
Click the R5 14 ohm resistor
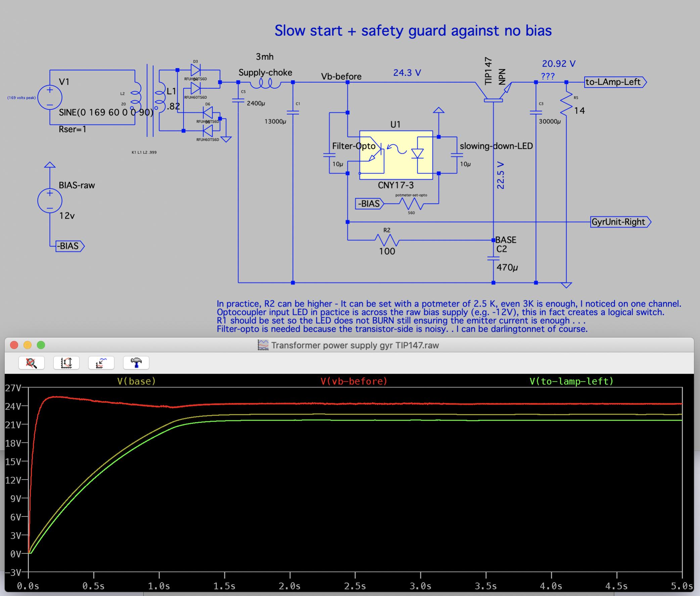567,103
